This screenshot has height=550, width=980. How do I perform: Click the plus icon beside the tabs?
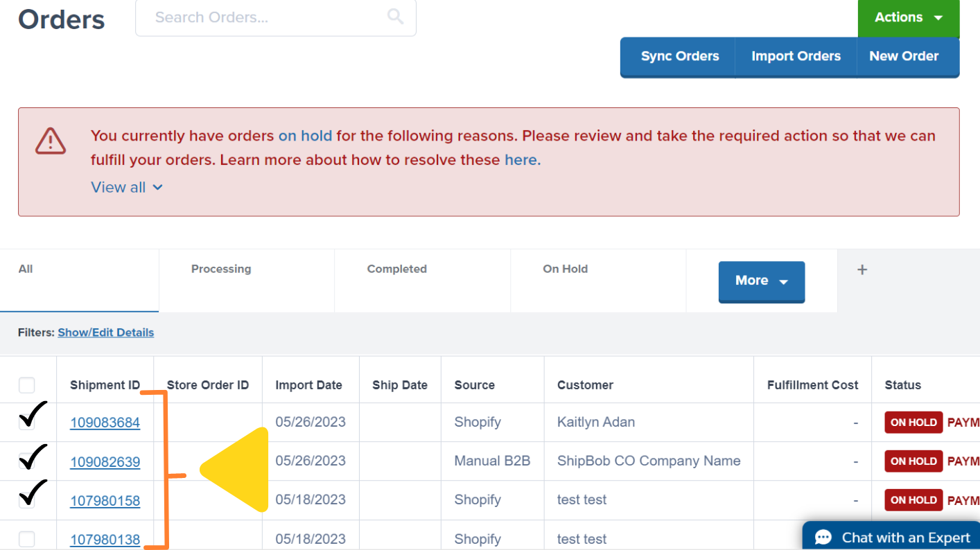point(861,269)
